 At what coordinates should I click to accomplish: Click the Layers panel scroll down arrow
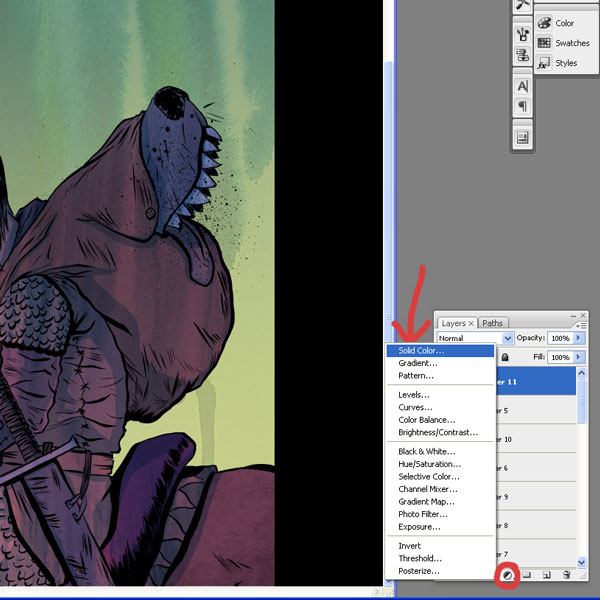click(582, 561)
